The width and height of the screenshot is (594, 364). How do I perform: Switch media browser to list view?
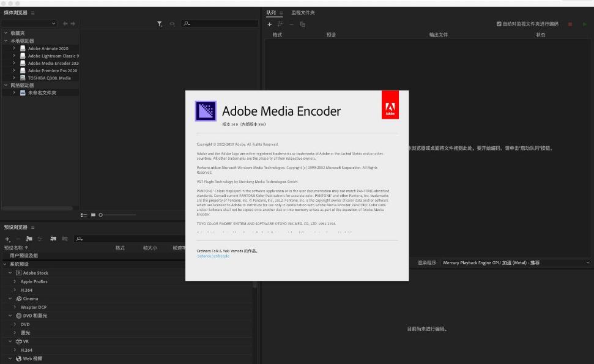pos(84,214)
